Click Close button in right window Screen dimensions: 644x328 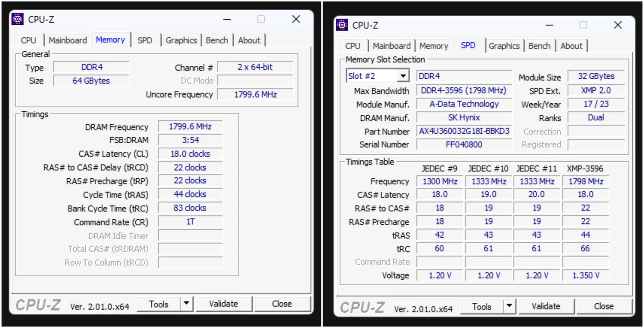604,306
